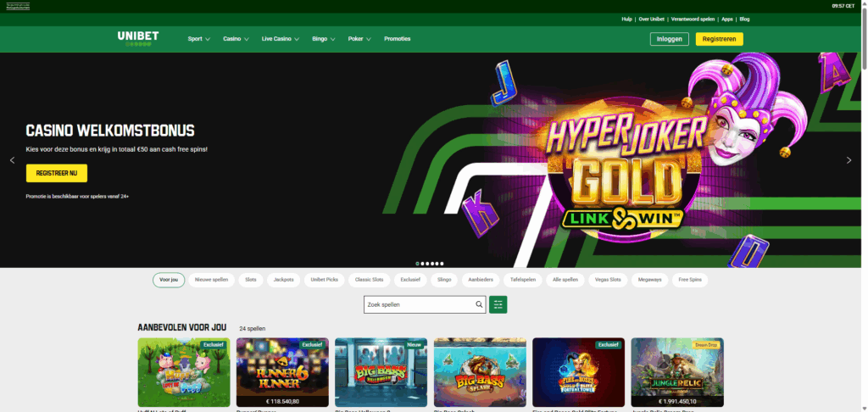The height and width of the screenshot is (412, 868).
Task: Select the Classic Slots category tab
Action: click(370, 281)
